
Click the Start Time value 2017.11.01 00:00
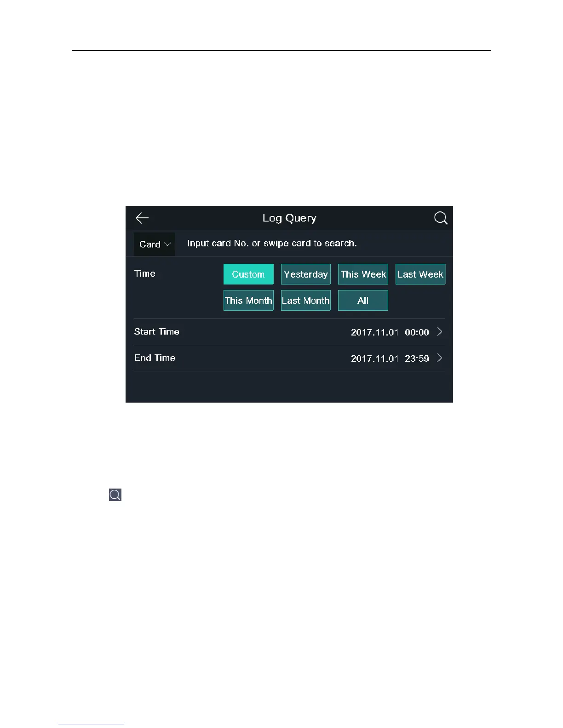point(390,332)
